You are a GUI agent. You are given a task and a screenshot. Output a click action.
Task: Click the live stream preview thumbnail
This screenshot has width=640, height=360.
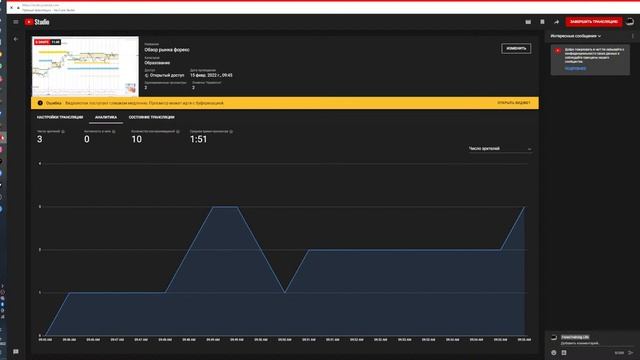[x=85, y=67]
